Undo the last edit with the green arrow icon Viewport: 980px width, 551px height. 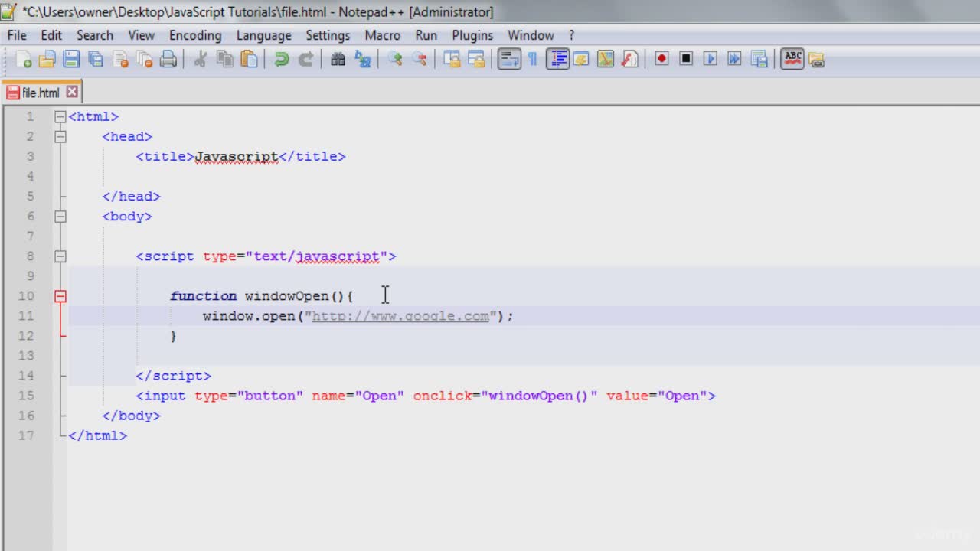282,59
